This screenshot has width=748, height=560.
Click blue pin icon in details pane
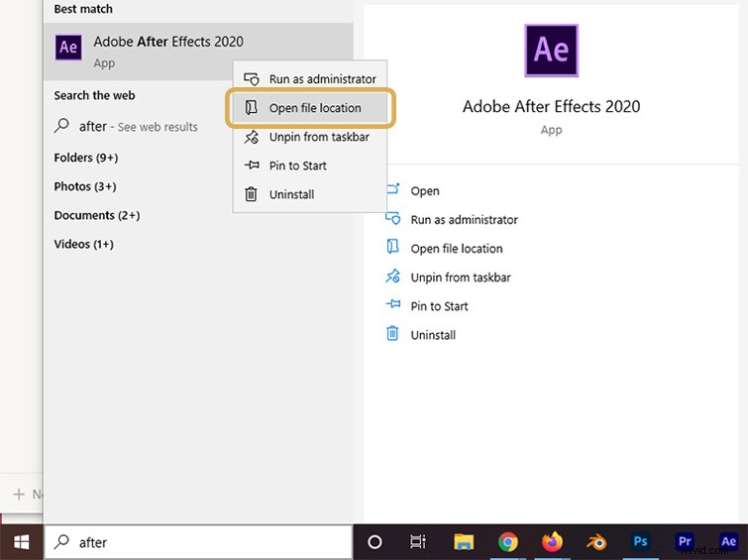[x=393, y=303]
